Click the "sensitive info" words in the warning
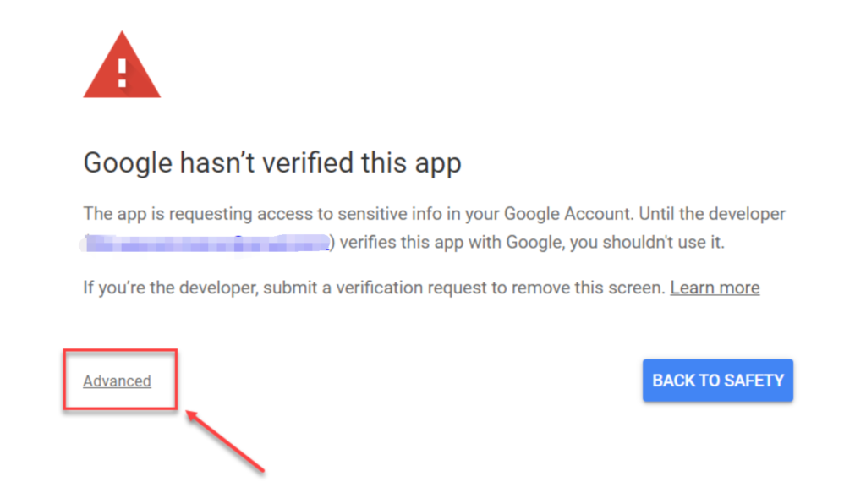Image resolution: width=866 pixels, height=504 pixels. point(390,214)
